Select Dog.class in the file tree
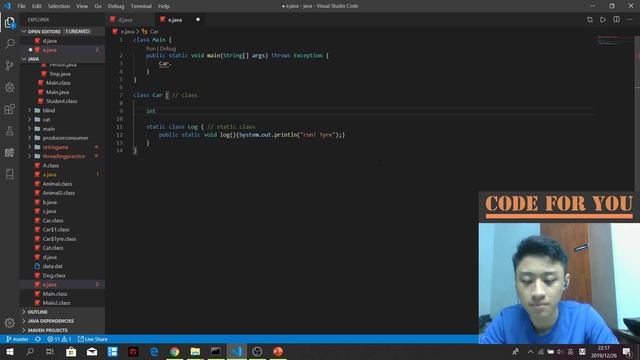The height and width of the screenshot is (360, 640). pyautogui.click(x=54, y=276)
